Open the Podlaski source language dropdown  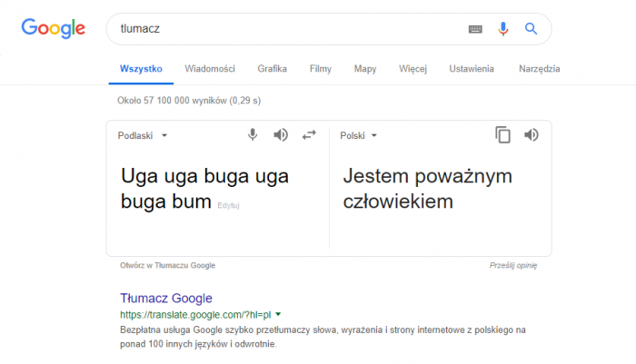143,136
